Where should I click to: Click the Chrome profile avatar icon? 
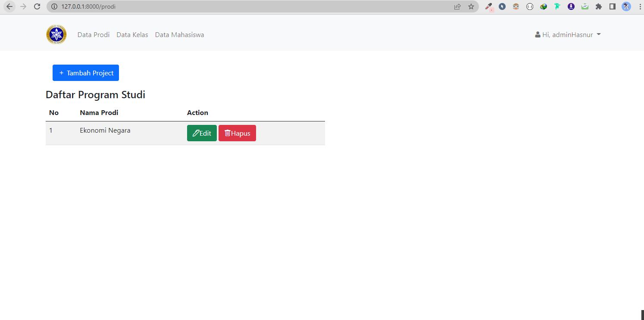[x=626, y=6]
